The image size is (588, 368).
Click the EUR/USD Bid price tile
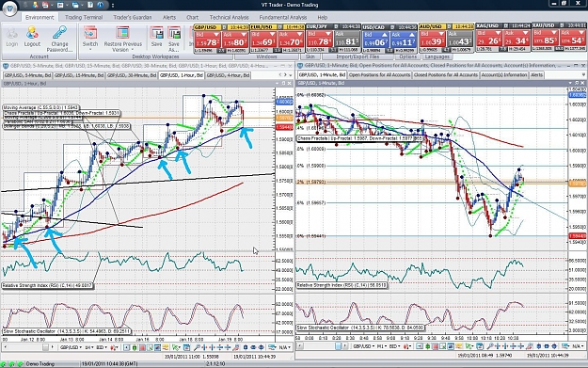[262, 39]
